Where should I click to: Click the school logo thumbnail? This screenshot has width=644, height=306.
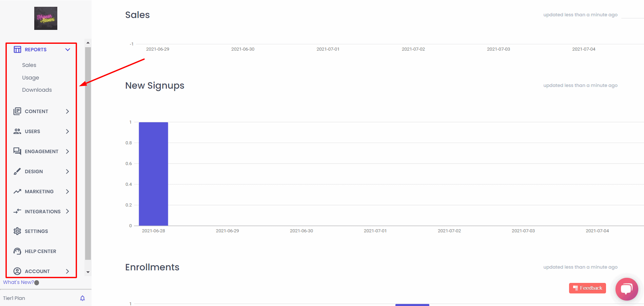point(46,18)
